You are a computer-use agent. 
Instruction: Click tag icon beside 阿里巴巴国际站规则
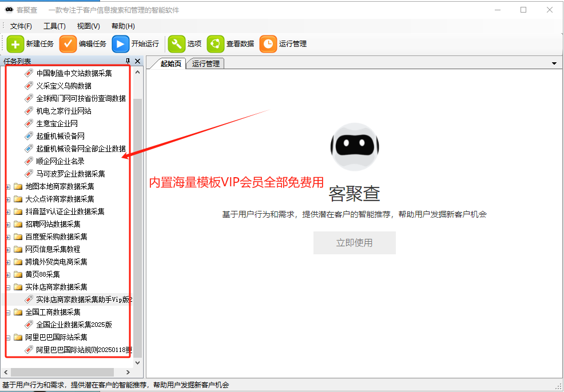(x=29, y=350)
